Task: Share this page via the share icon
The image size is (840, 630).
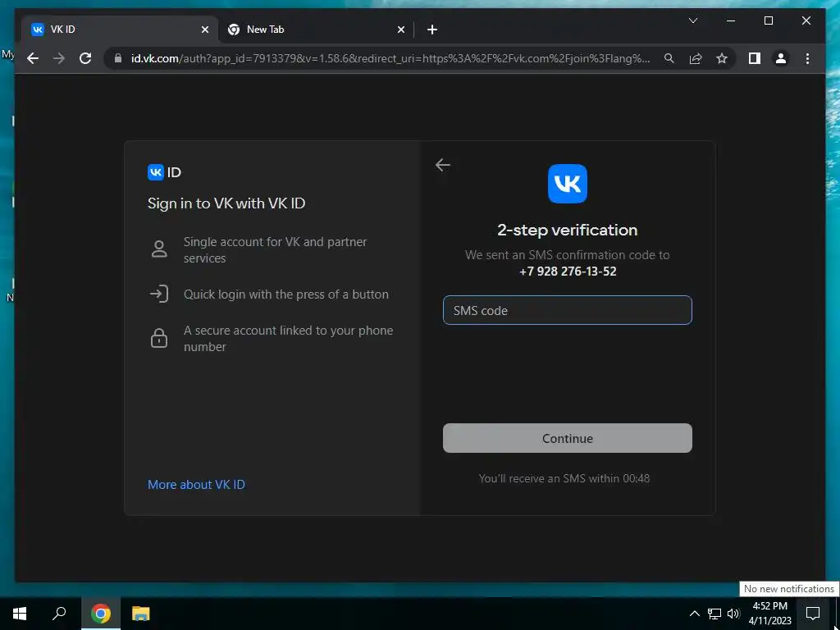Action: [696, 58]
